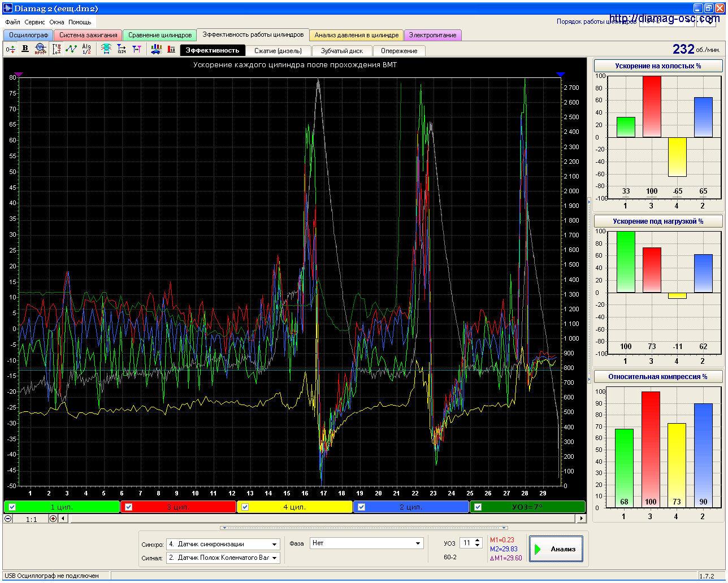Viewport: 728px width, 583px height.
Task: Click the red bar in Относительная компрессия
Action: [x=652, y=450]
